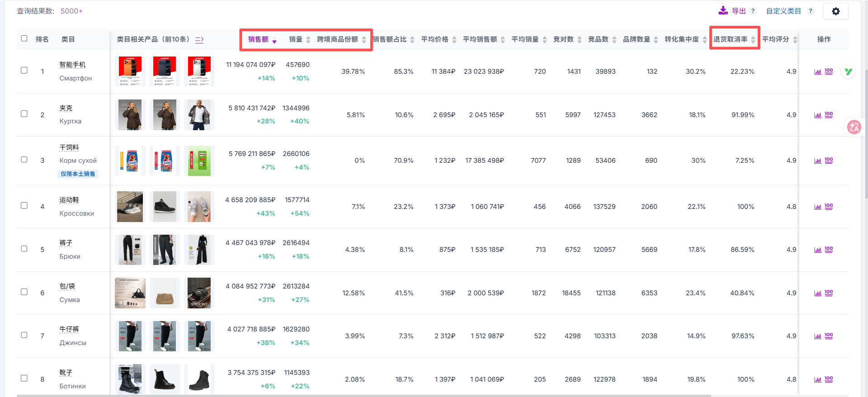The image size is (868, 397).
Task: Select checkbox for 运动鞋 row
Action: (x=24, y=206)
